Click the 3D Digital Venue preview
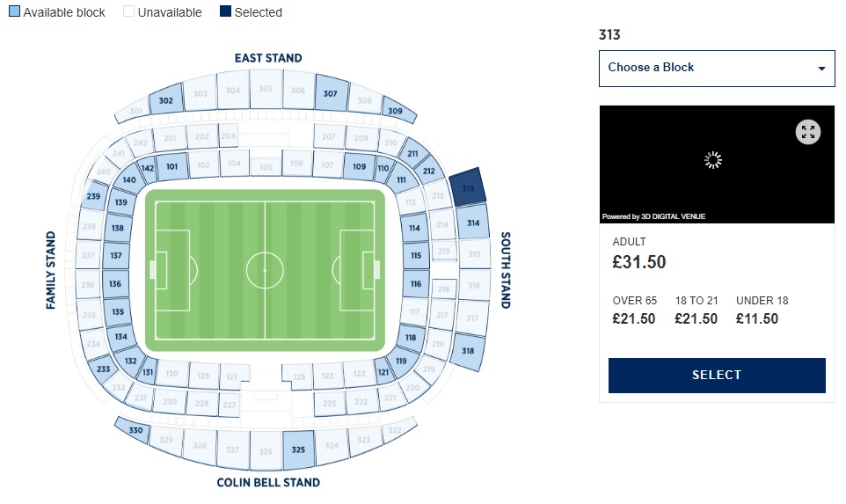The image size is (846, 504). pos(716,164)
